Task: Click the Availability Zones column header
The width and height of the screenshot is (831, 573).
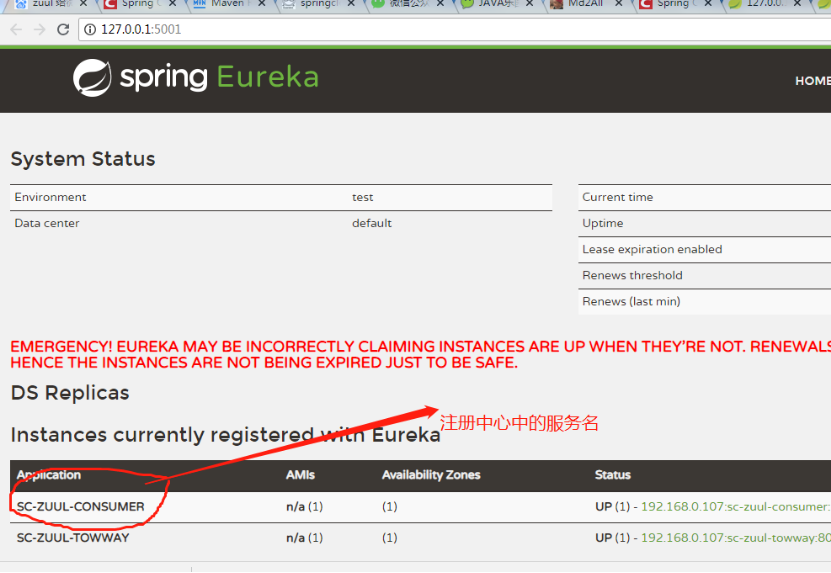Action: [x=431, y=475]
